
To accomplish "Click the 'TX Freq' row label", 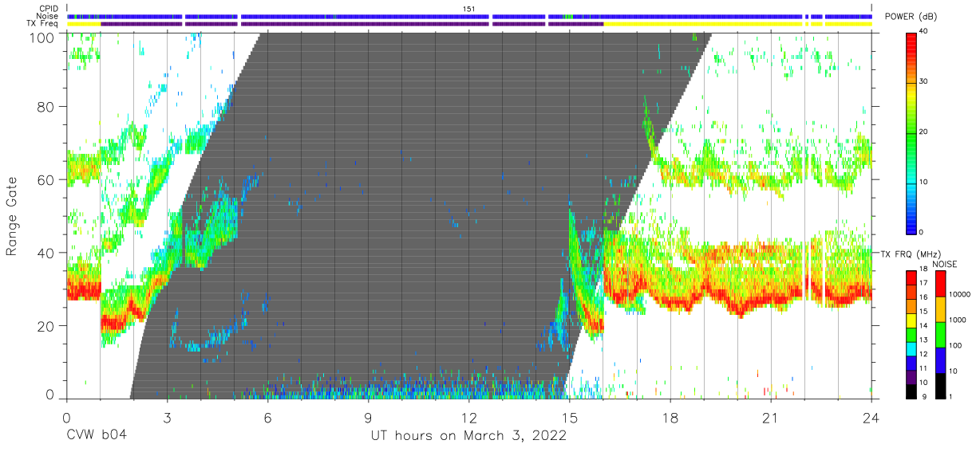I will point(43,23).
